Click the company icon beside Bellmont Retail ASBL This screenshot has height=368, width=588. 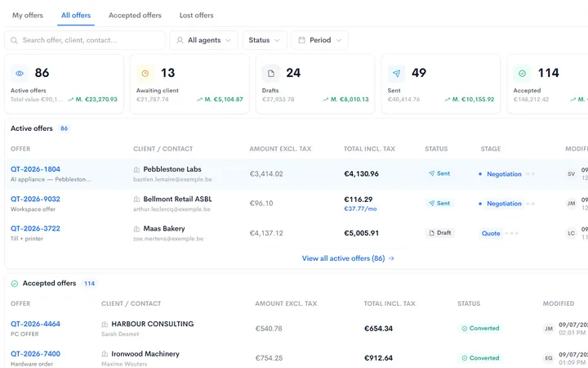pos(137,200)
